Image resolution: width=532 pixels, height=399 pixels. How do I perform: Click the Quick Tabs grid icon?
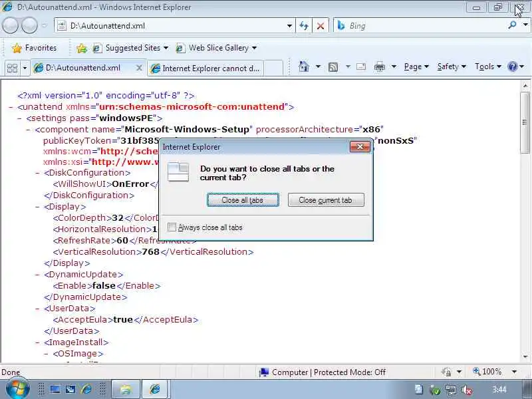pos(12,68)
